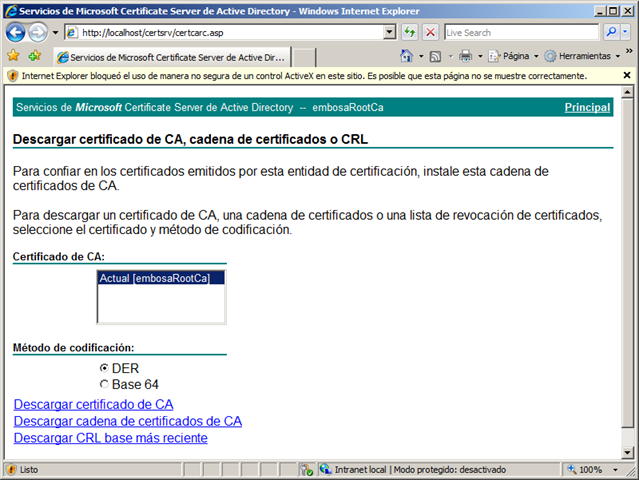Select the Base 64 encoding option
The width and height of the screenshot is (639, 480).
pos(104,384)
